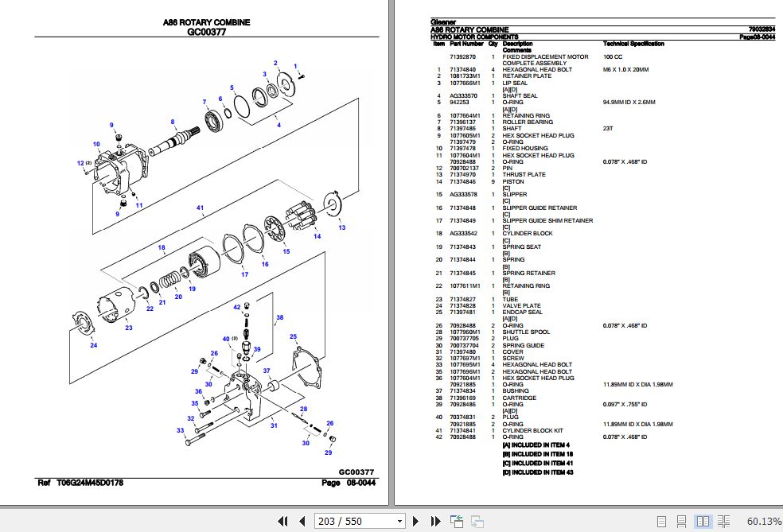Go back one page with the previous arrow
Image resolution: width=783 pixels, height=532 pixels.
(302, 521)
